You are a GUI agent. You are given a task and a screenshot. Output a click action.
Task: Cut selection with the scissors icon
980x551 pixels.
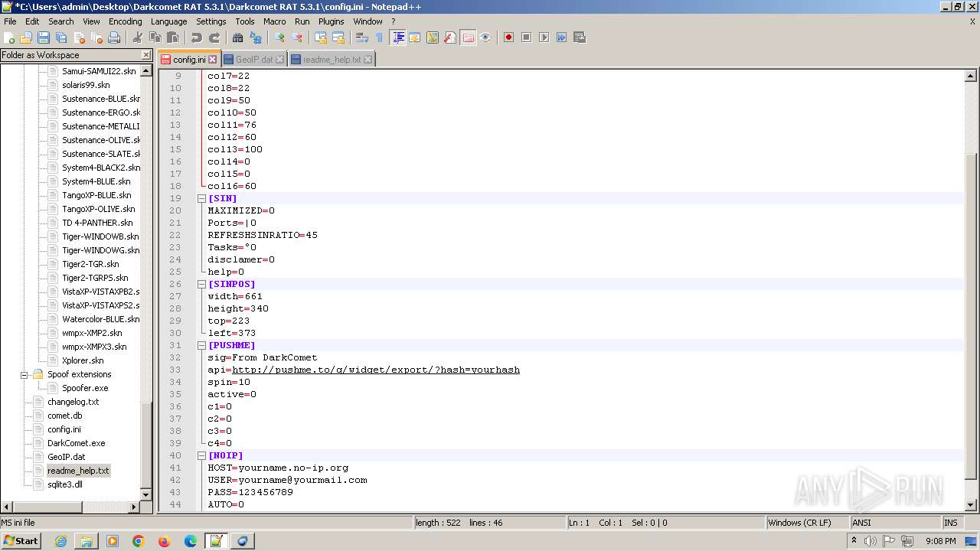(138, 37)
